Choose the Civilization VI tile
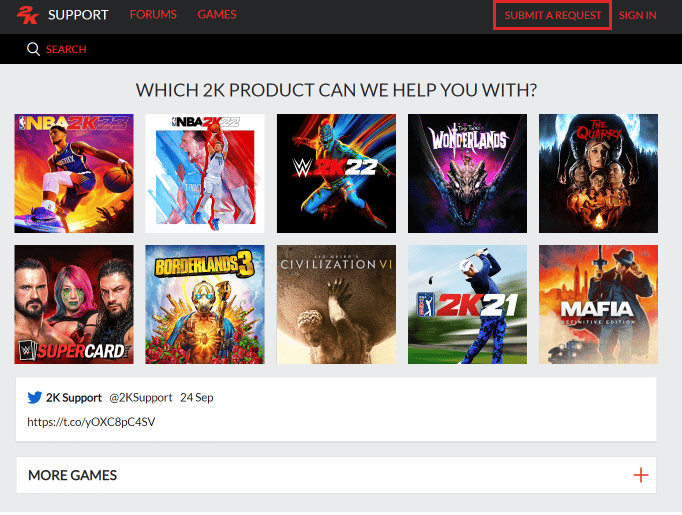The image size is (682, 515). [336, 304]
